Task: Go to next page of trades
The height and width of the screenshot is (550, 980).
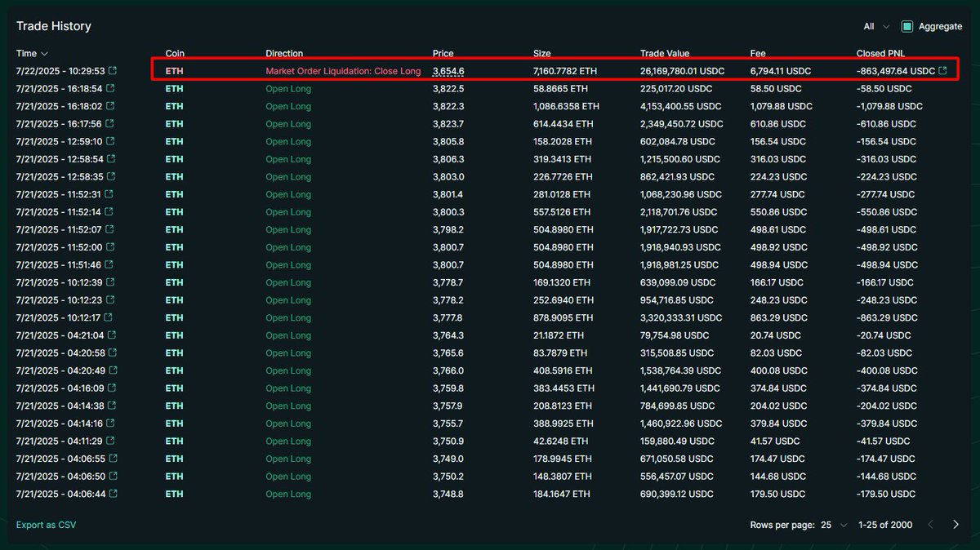Action: [955, 525]
